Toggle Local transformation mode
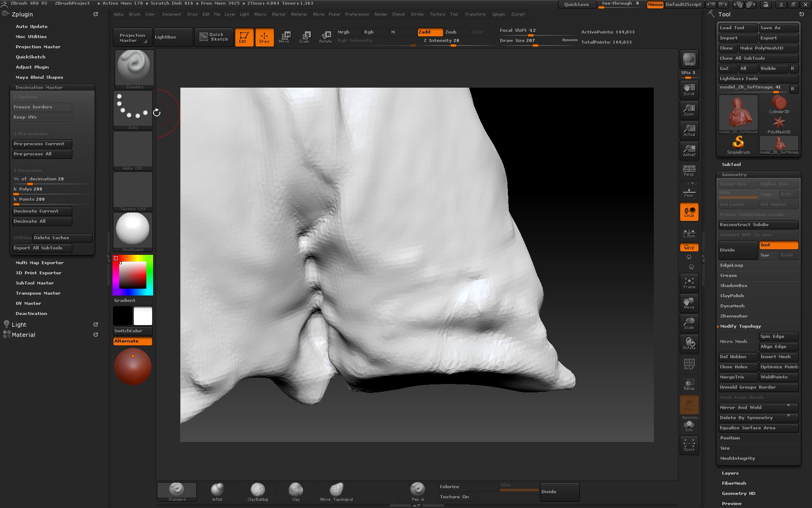Viewport: 812px width, 508px height. click(x=689, y=212)
